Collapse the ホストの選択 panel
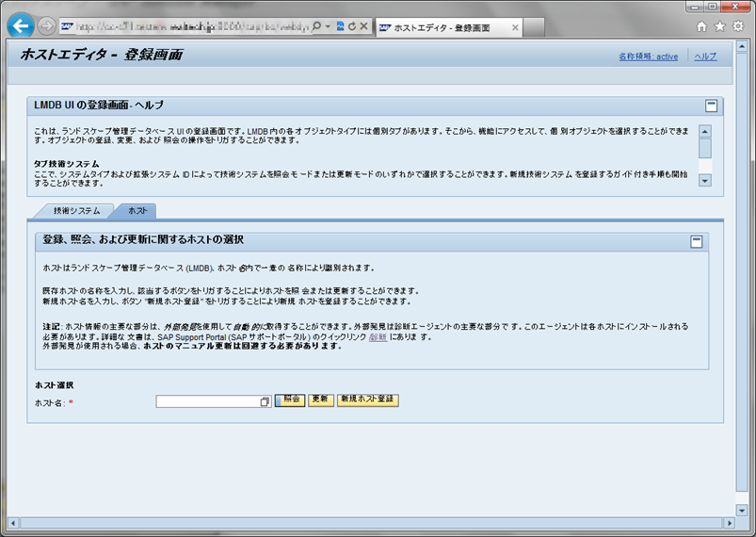756x537 pixels. point(696,242)
